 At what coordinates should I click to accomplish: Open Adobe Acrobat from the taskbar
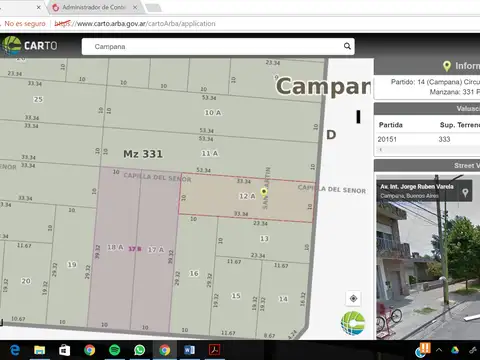tap(214, 350)
